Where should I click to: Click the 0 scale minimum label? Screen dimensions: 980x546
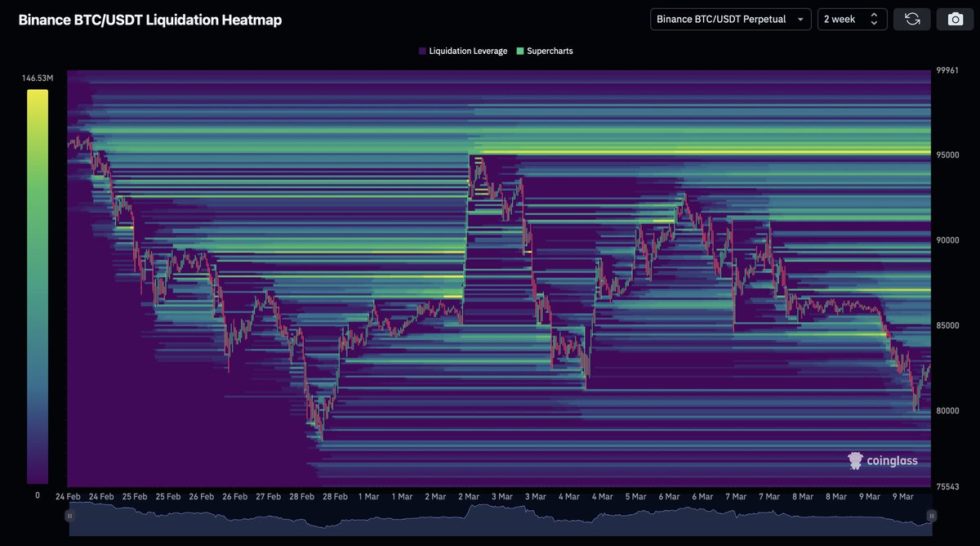[37, 495]
